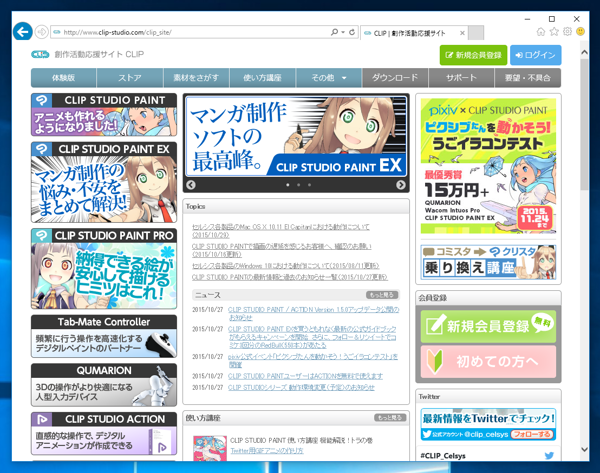Open the 使い方講座 menu item
Viewport: 600px width, 473px height.
[x=262, y=78]
